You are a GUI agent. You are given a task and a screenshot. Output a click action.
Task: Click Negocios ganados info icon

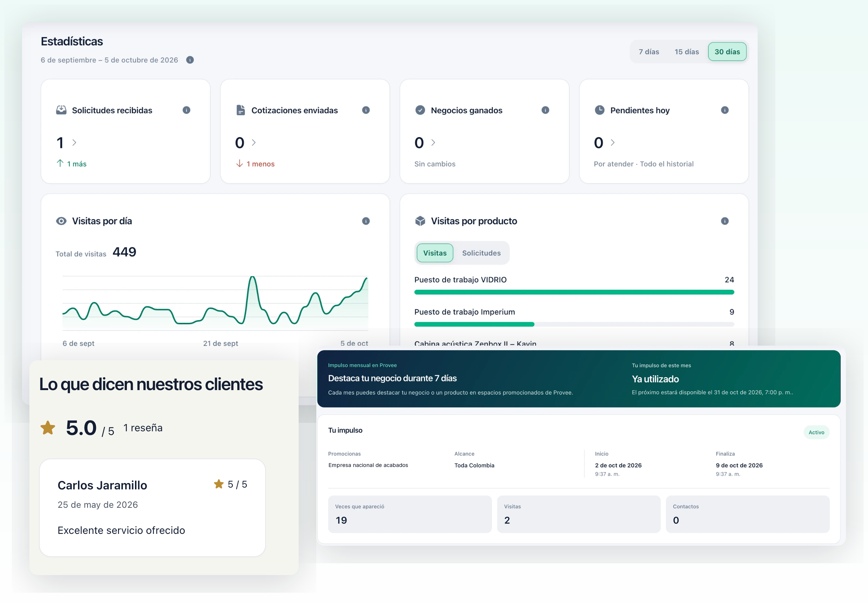(545, 110)
